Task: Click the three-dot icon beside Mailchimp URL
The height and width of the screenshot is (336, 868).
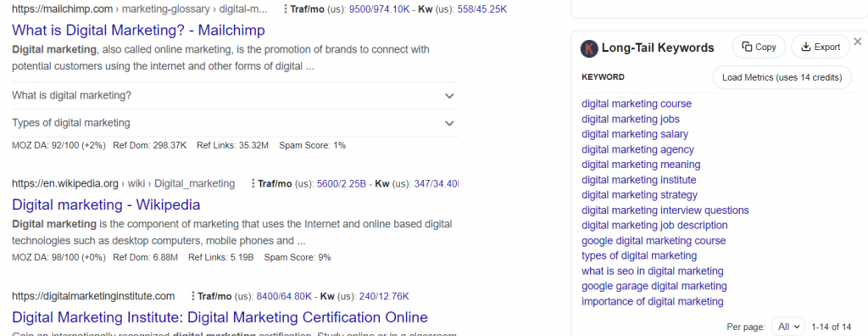Action: pyautogui.click(x=285, y=9)
